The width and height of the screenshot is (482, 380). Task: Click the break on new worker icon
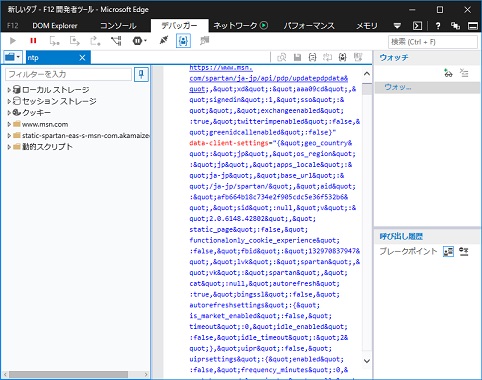[116, 41]
